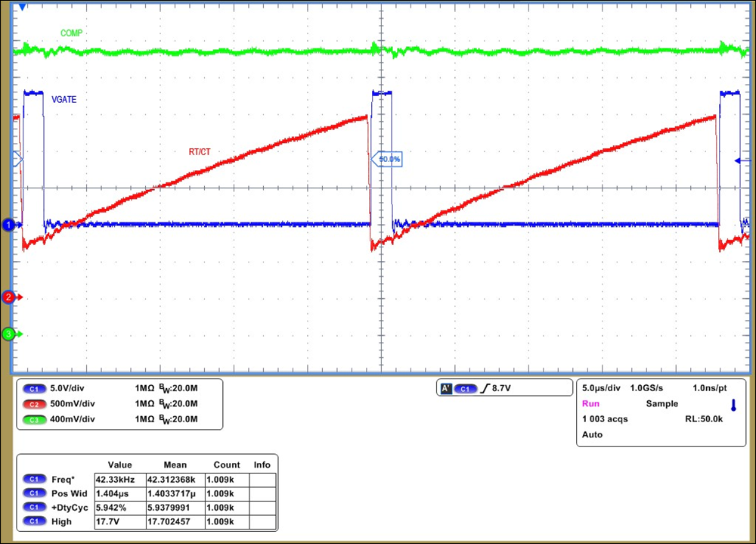
Task: Select the C3 channel badge
Action: click(x=33, y=418)
